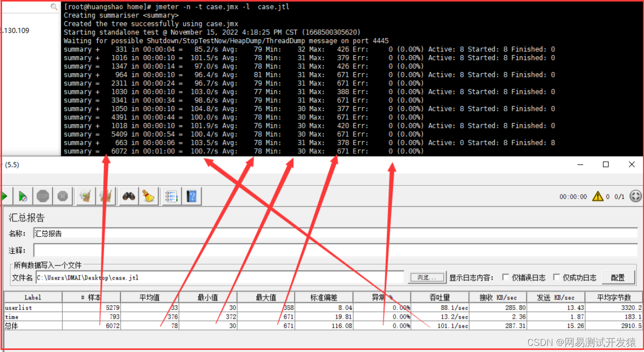
Task: Click the remote engines status icon
Action: pos(636,196)
